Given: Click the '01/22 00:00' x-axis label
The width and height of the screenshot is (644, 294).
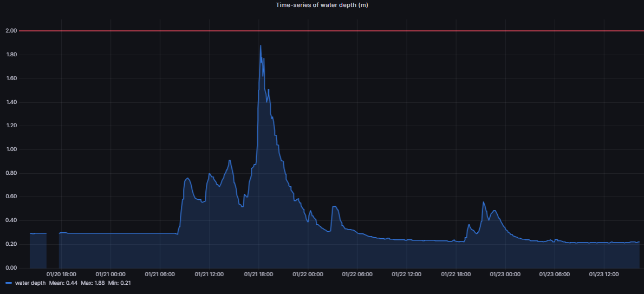Looking at the screenshot, I should point(308,275).
